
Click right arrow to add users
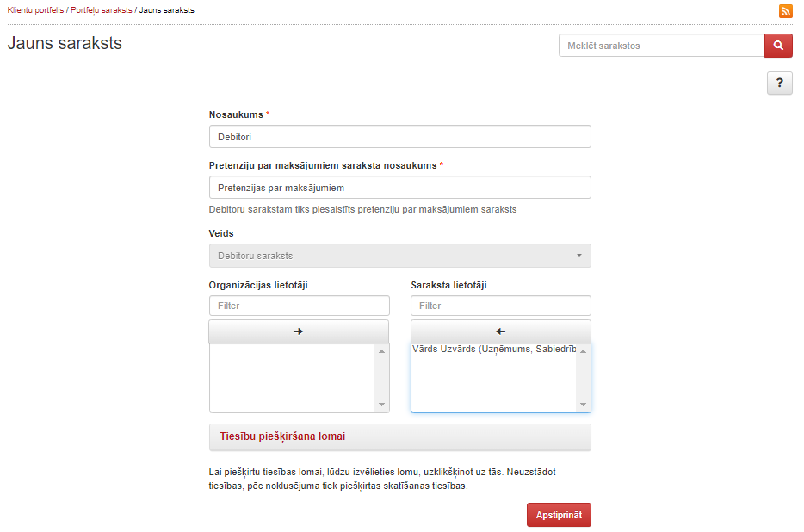coord(299,331)
